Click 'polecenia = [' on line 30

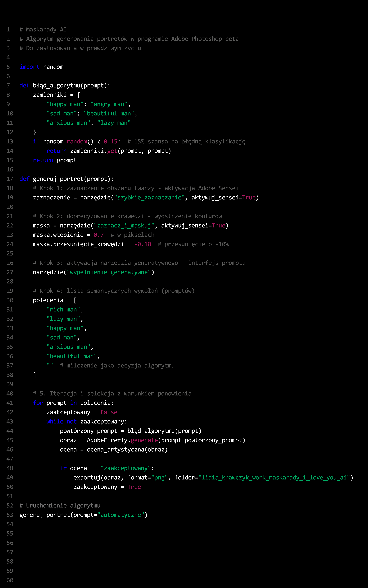point(55,300)
